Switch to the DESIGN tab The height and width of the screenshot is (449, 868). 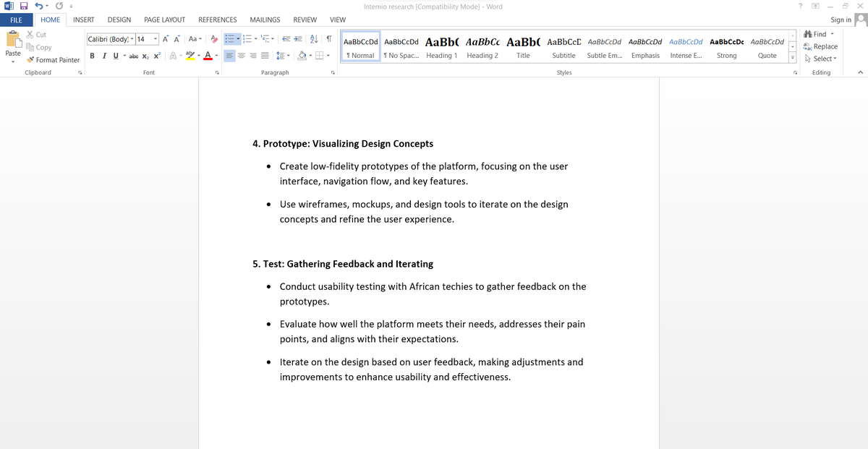pos(119,20)
